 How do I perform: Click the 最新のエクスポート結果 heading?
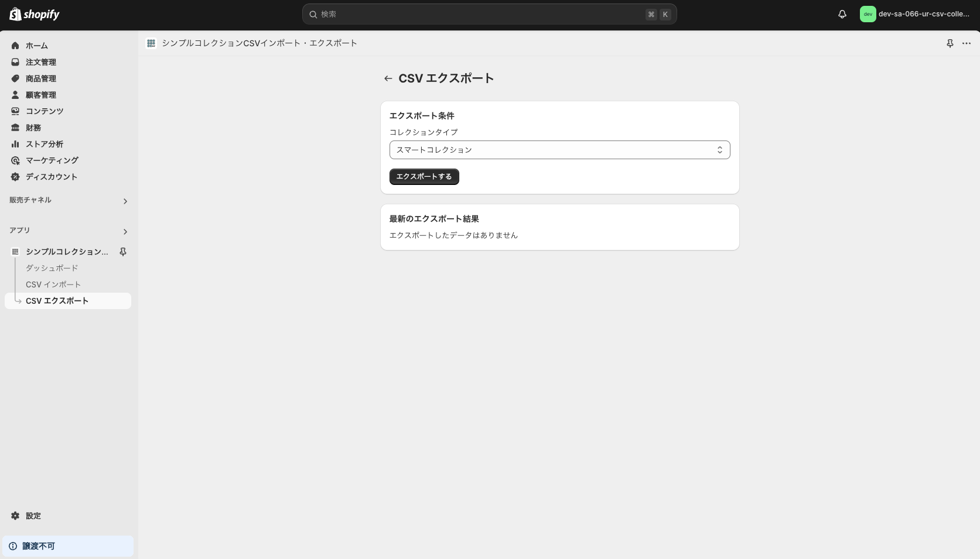tap(434, 219)
